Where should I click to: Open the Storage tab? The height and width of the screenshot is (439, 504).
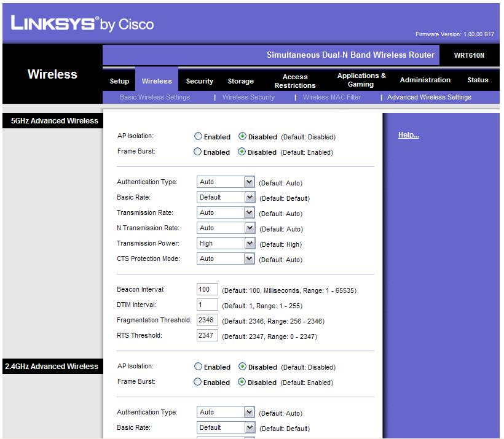point(241,81)
